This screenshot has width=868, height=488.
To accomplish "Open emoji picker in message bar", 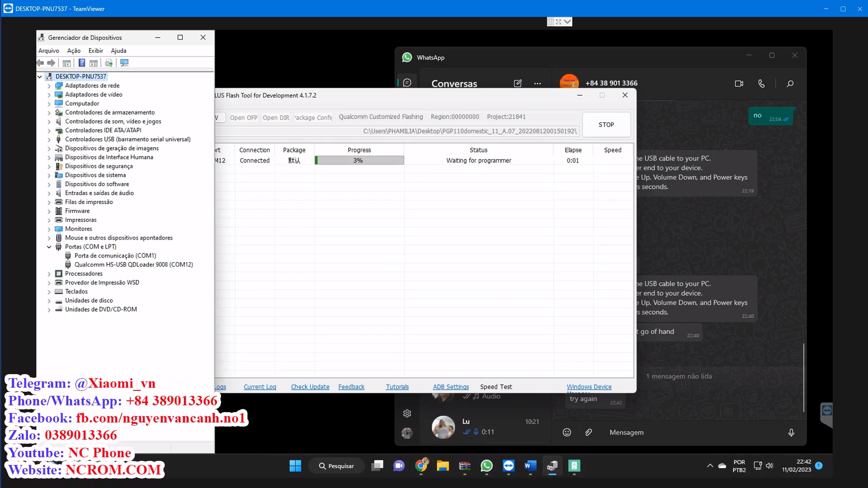I will [566, 432].
